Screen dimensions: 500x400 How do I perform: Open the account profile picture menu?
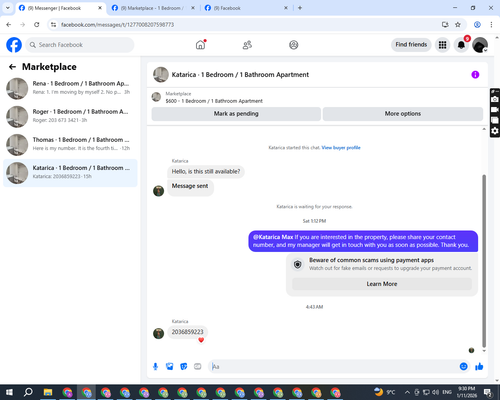pos(480,45)
